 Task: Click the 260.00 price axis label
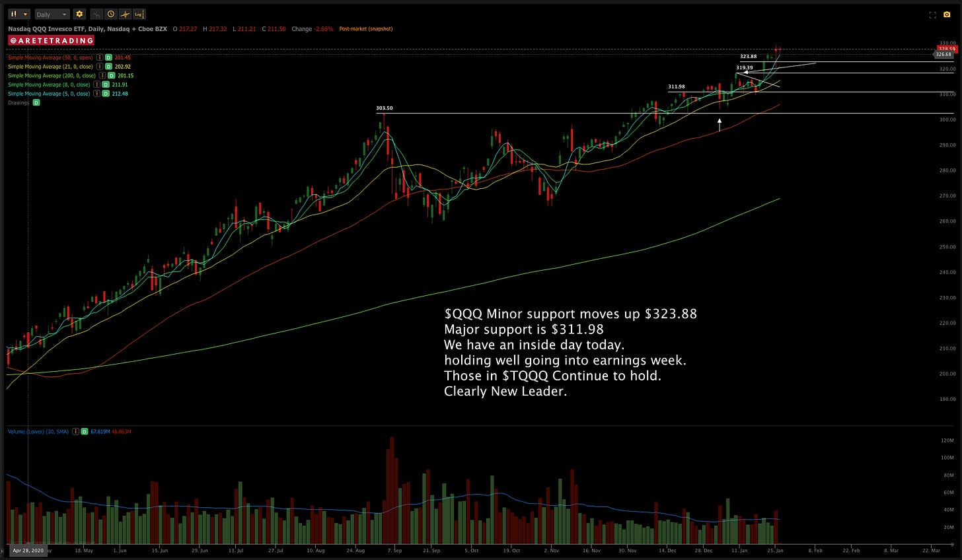point(947,221)
